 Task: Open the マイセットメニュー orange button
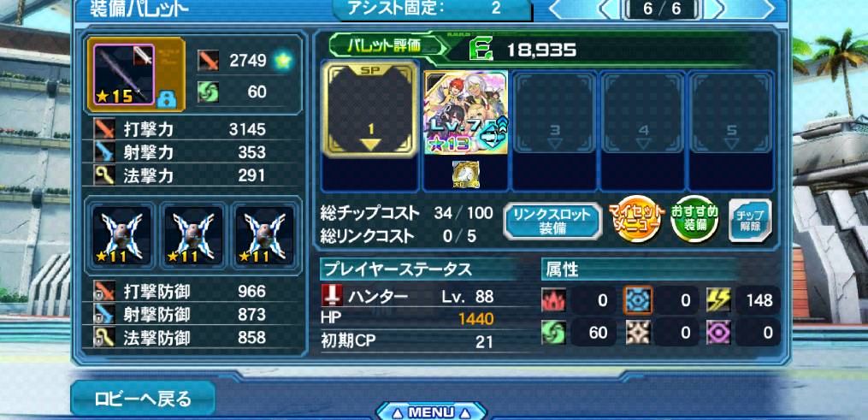(x=635, y=221)
